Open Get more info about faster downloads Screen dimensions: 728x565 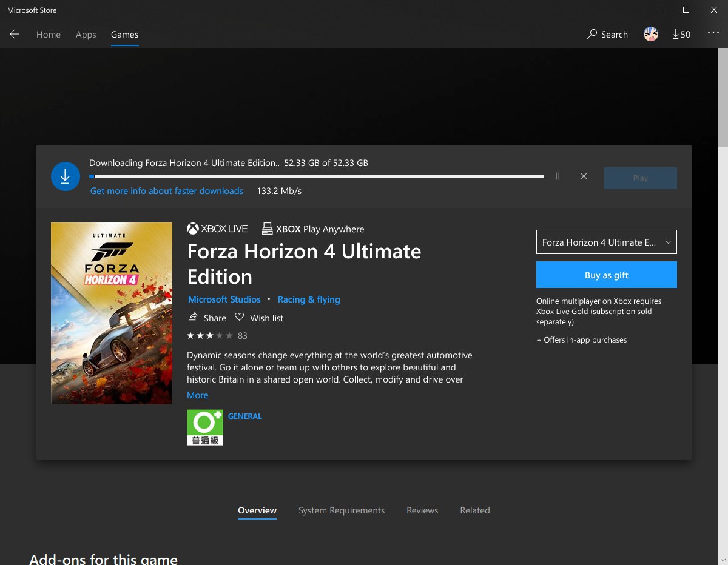[167, 191]
